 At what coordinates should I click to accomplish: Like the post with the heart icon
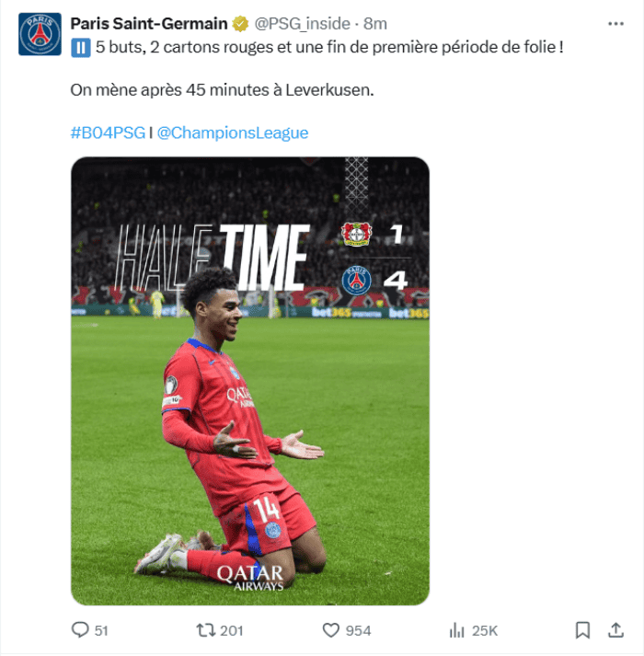click(x=330, y=630)
